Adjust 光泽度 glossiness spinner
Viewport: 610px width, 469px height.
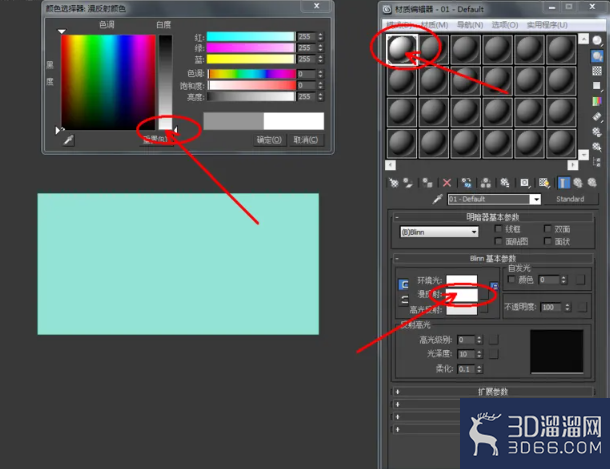(479, 354)
